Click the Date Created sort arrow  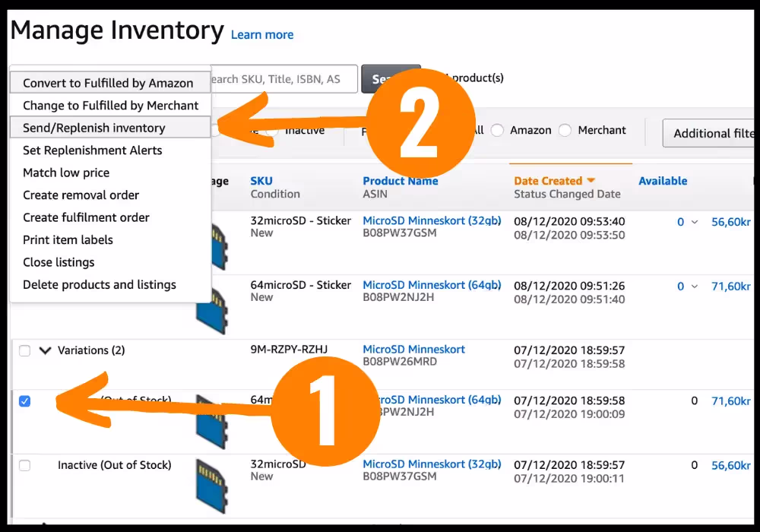tap(591, 180)
